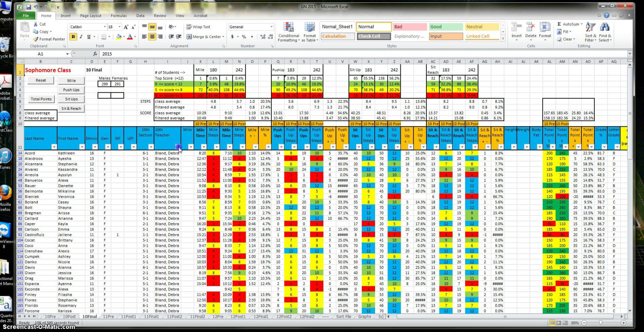
Task: Click the Total Points worksheet button
Action: point(41,99)
